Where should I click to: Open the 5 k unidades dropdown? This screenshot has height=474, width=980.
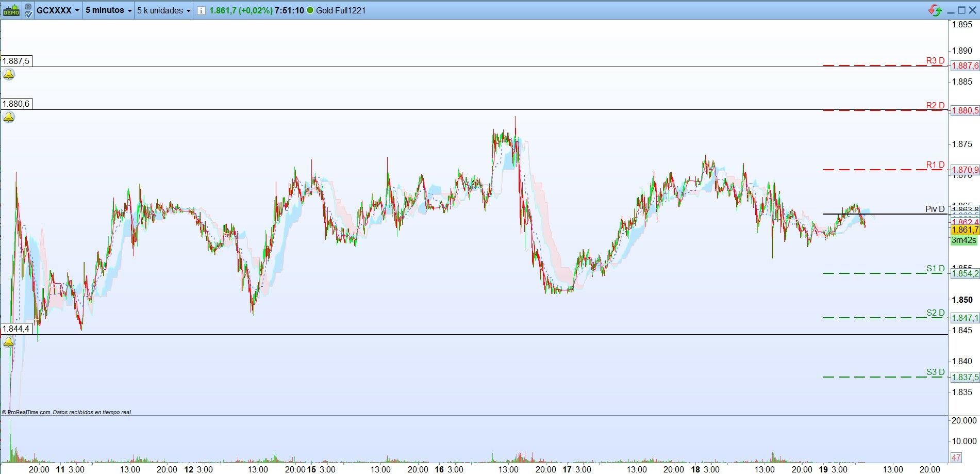tap(164, 10)
